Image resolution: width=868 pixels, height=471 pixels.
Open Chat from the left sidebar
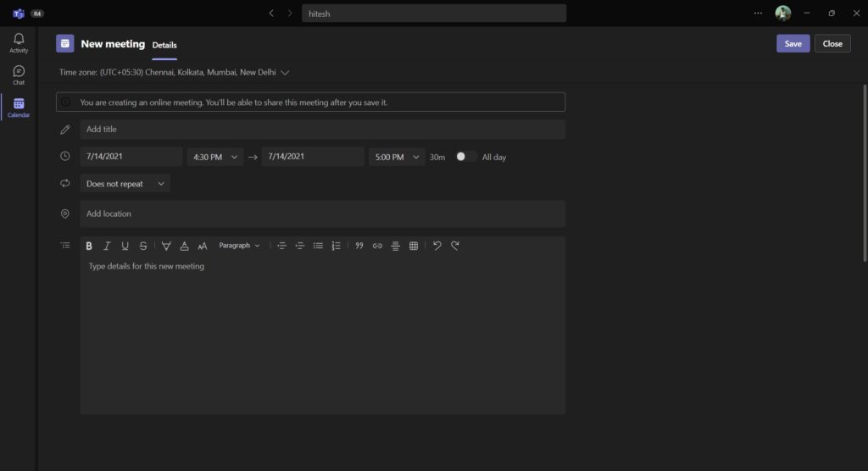(19, 75)
